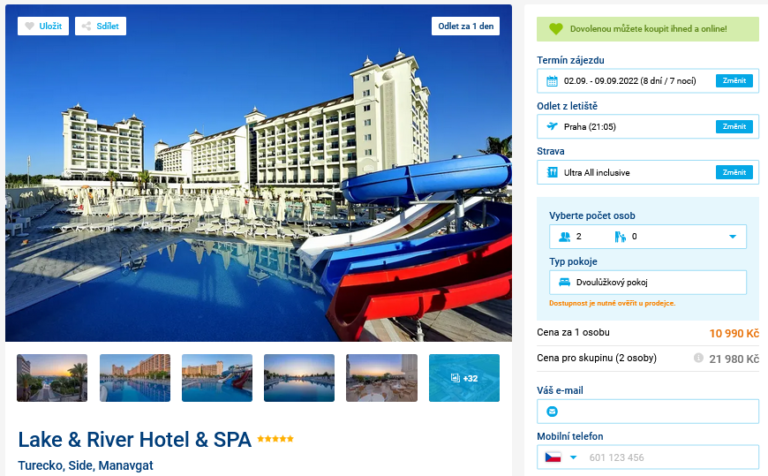Open the Dvoulůžkový pokoj room type selector
The width and height of the screenshot is (768, 476).
point(648,282)
